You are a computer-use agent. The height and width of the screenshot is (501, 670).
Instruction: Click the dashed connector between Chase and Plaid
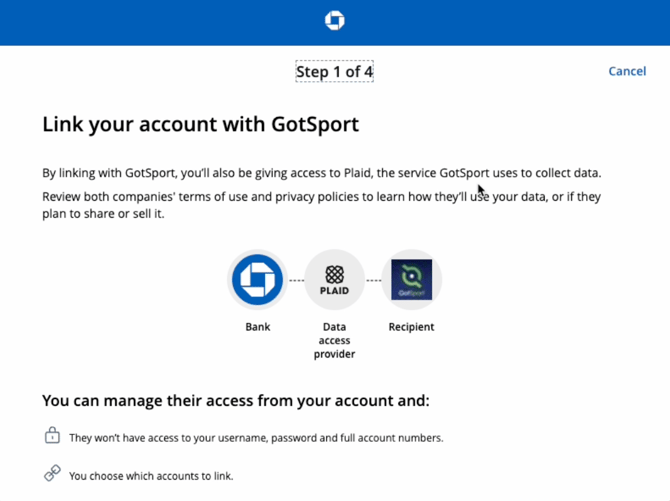pyautogui.click(x=296, y=281)
